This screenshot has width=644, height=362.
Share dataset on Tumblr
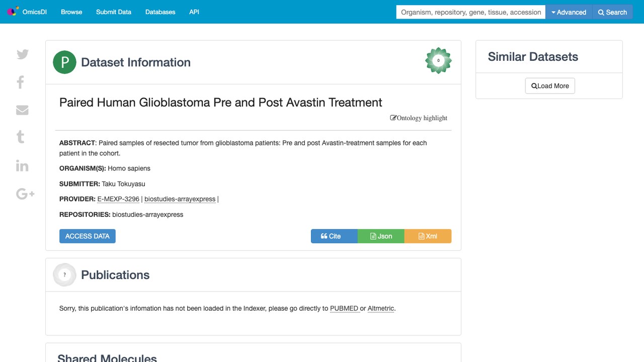tap(21, 137)
